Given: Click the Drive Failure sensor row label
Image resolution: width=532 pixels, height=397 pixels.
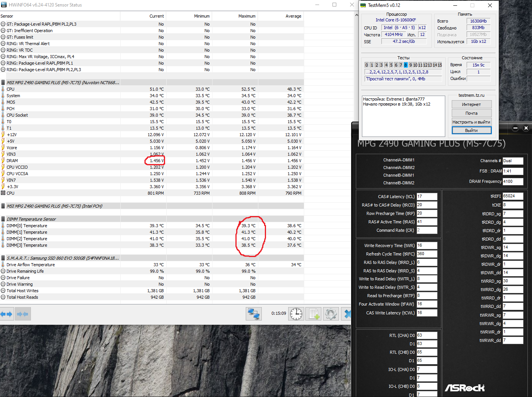Looking at the screenshot, I should (18, 278).
